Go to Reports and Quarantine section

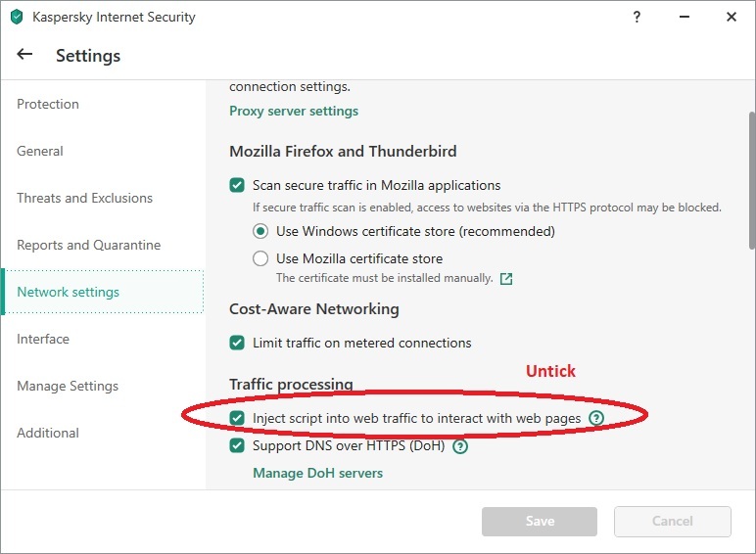(x=88, y=245)
